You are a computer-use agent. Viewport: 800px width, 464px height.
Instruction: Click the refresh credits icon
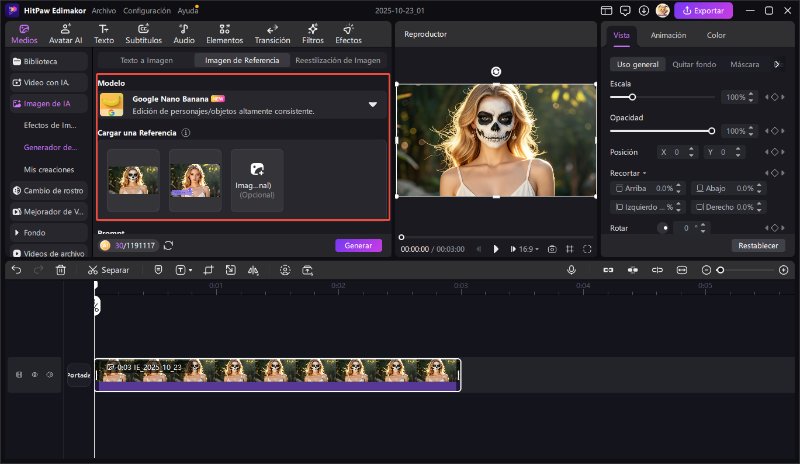pos(169,245)
